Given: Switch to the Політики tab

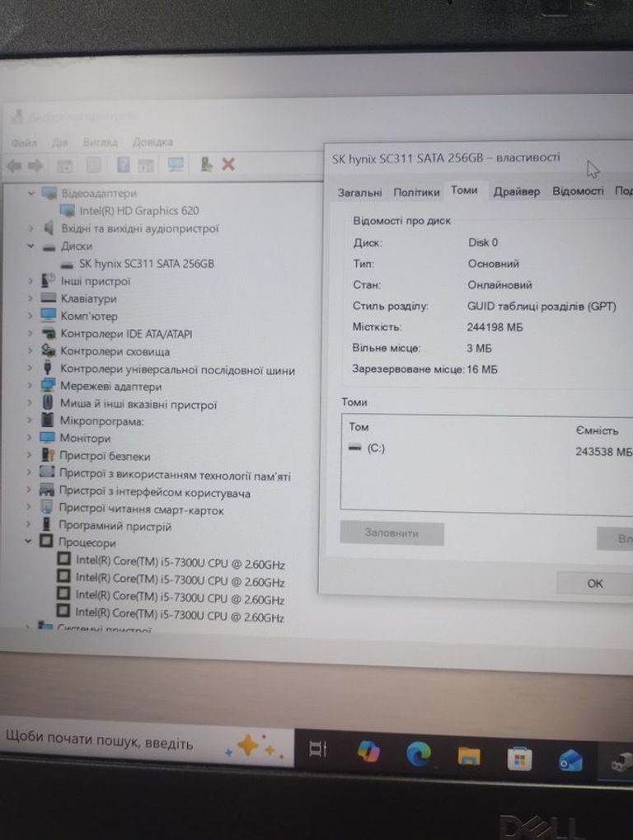Looking at the screenshot, I should point(417,192).
